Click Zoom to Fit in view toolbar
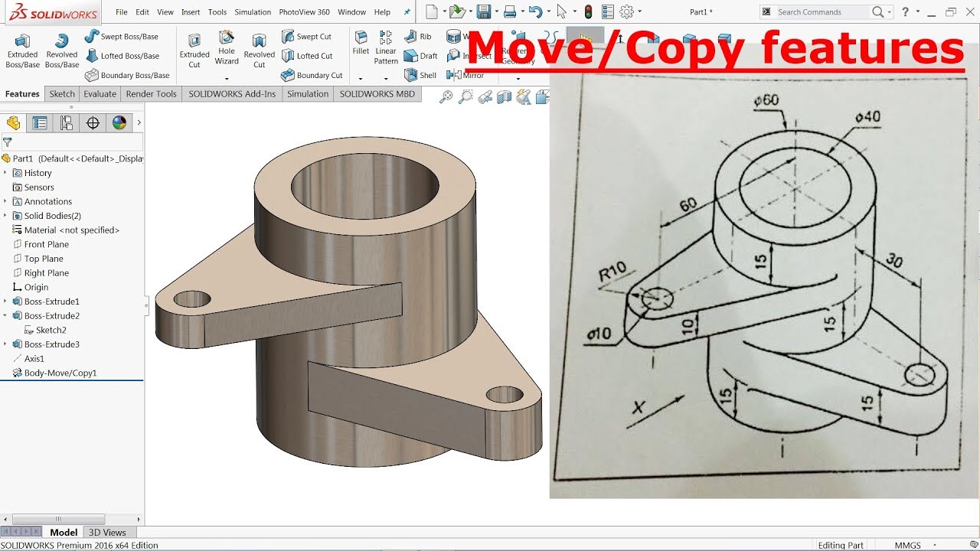Viewport: 980px width, 551px height. tap(445, 96)
